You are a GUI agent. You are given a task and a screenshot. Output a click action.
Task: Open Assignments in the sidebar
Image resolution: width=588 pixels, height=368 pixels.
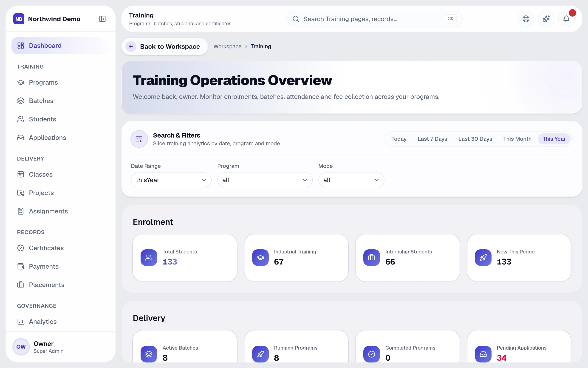click(x=60, y=211)
